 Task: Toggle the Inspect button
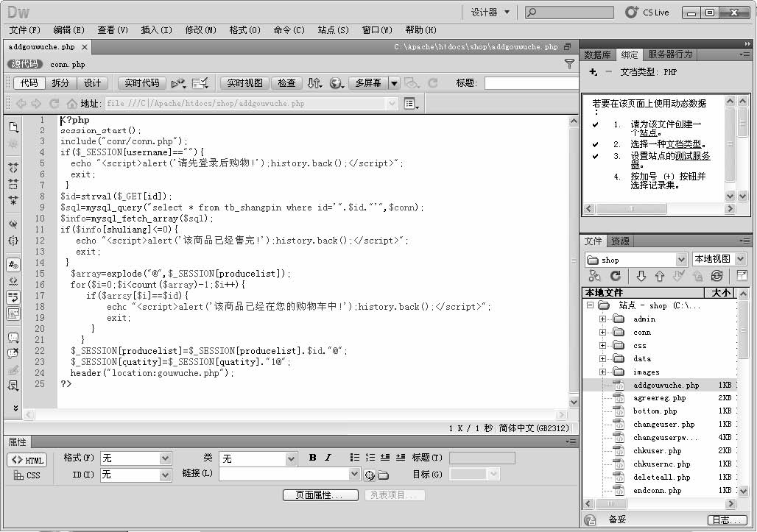[286, 83]
